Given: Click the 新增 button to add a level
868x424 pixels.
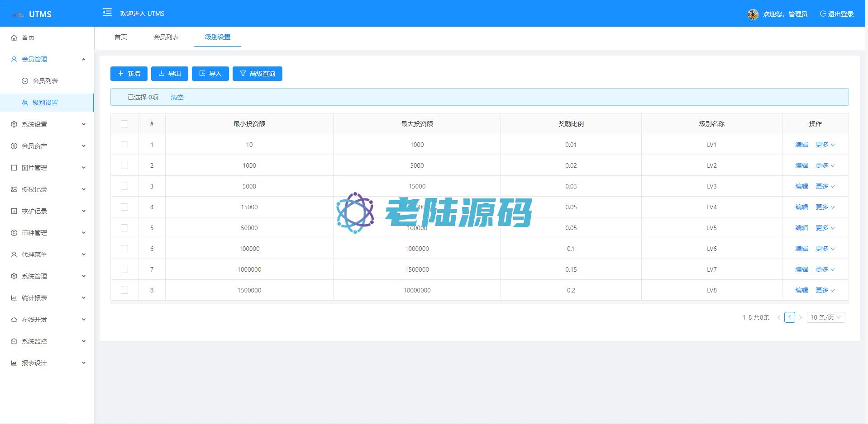Looking at the screenshot, I should click(129, 74).
